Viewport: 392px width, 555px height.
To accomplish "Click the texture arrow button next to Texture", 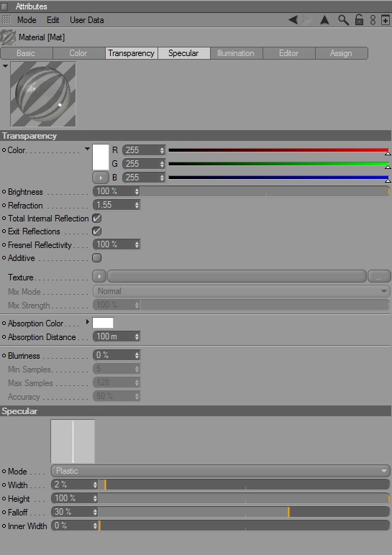I will tap(99, 276).
